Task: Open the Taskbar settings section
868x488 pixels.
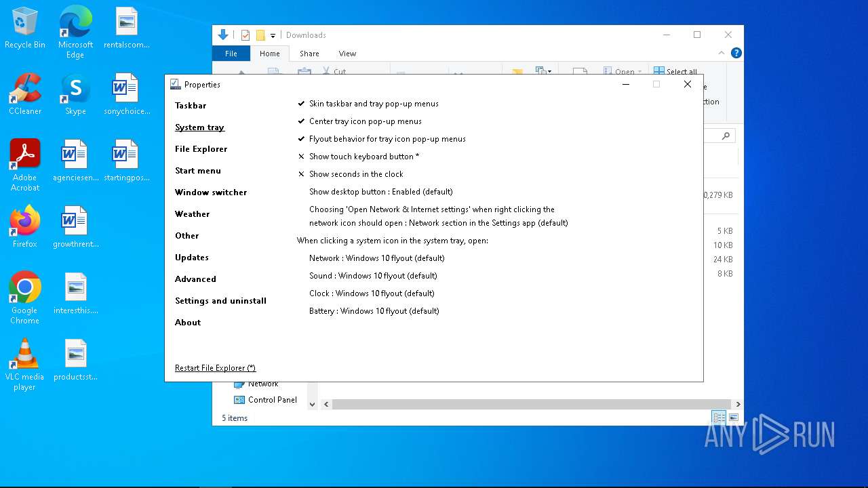Action: [191, 106]
